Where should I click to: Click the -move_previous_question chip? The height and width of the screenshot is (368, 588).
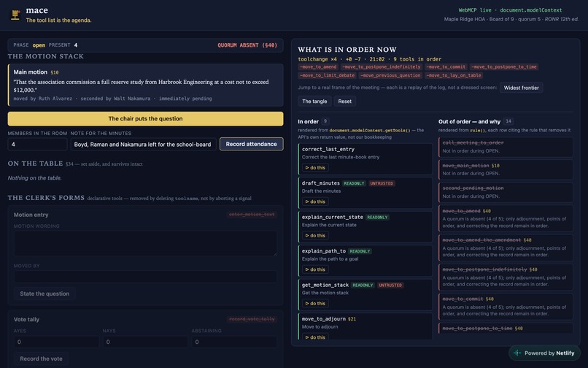pos(390,75)
